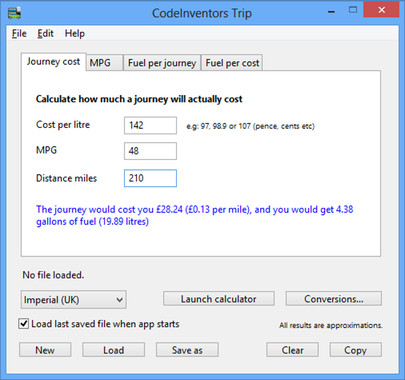
Task: Minimize the CodeInventors Trip window
Action: point(331,11)
